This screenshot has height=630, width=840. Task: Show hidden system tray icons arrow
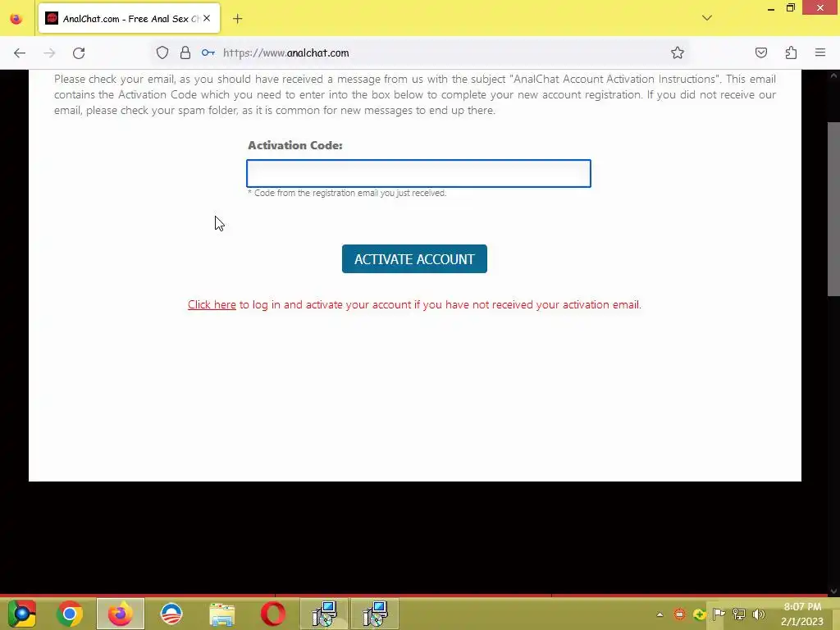[x=660, y=614]
